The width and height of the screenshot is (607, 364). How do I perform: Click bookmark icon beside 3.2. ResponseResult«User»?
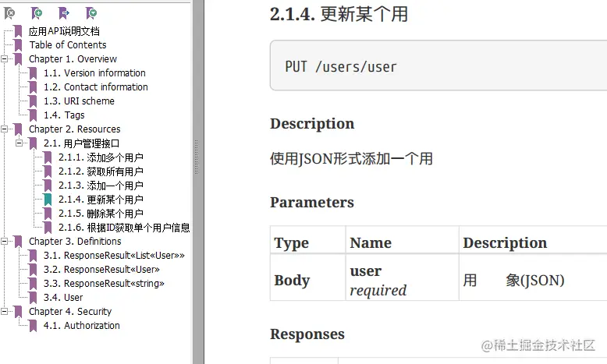tap(33, 270)
